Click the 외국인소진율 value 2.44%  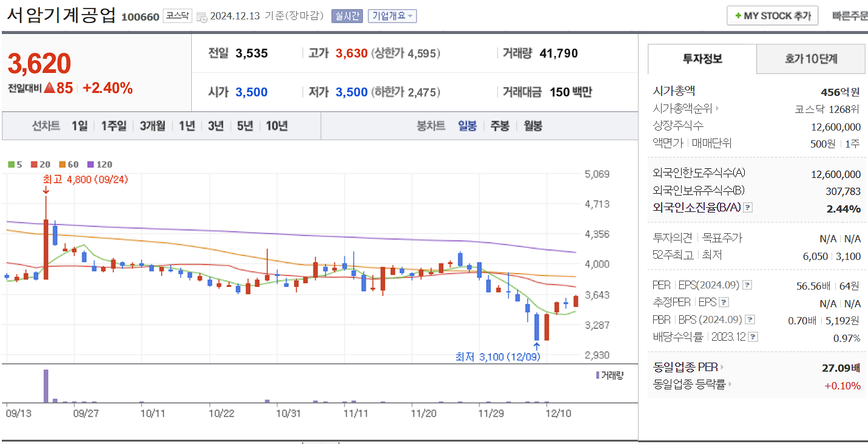click(x=844, y=209)
